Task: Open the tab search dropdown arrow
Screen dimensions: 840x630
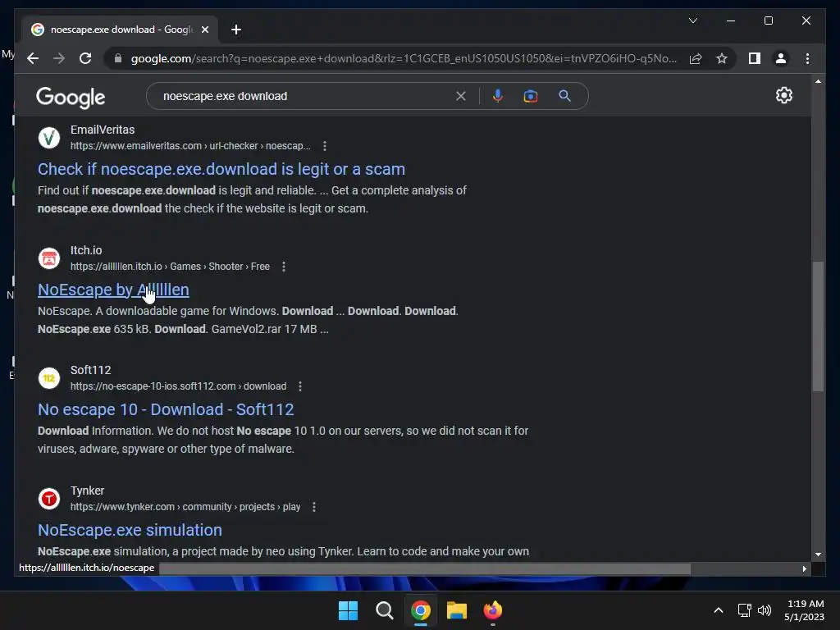Action: pos(692,21)
